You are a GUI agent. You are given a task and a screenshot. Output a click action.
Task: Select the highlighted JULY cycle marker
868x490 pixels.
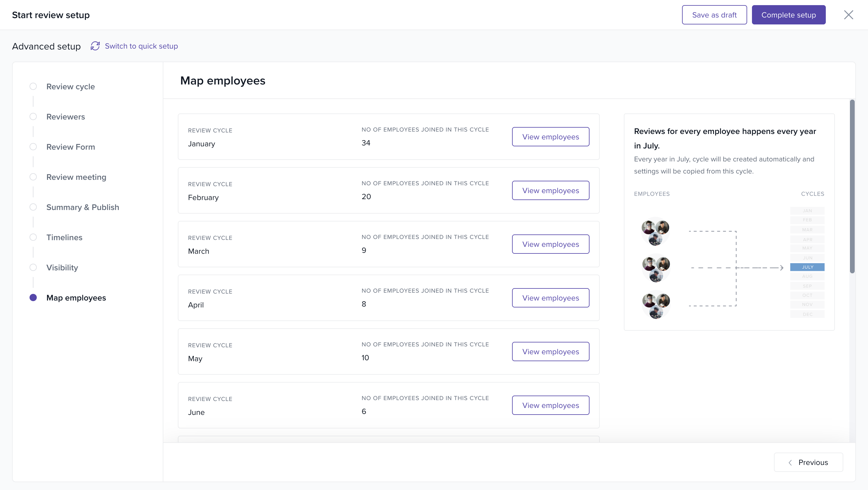[x=807, y=267]
